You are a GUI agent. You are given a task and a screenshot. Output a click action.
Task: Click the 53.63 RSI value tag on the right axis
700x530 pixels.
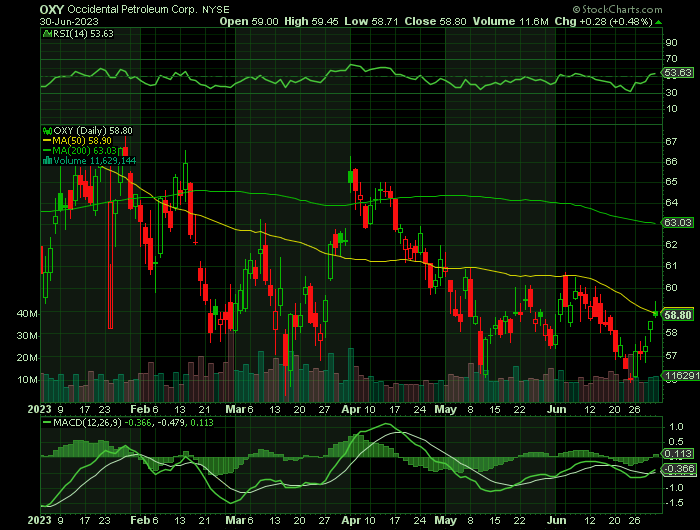678,72
